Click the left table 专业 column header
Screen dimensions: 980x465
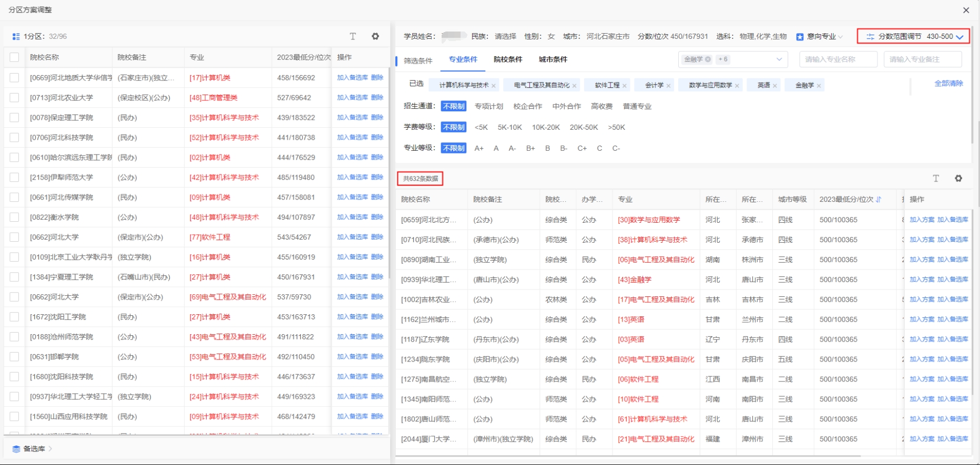click(197, 57)
